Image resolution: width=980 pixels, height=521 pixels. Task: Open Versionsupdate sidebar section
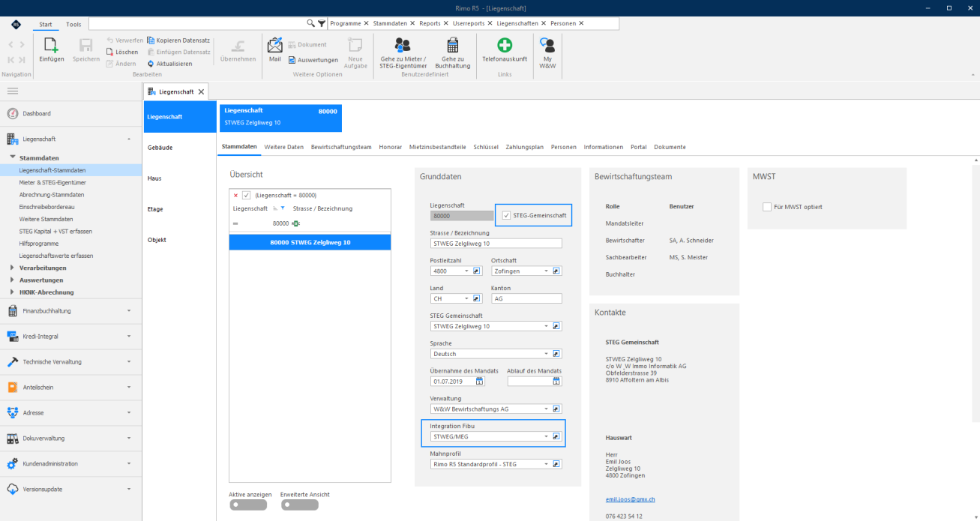70,489
